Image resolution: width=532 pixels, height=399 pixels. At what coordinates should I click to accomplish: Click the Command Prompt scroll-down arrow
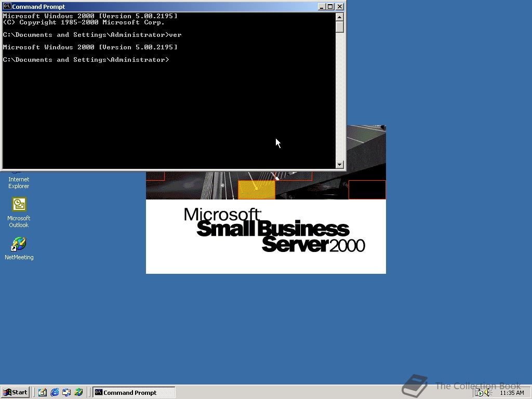[339, 165]
